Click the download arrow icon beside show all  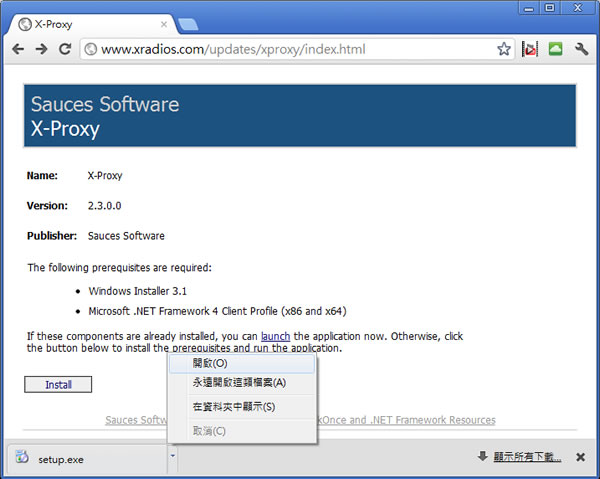tap(483, 456)
